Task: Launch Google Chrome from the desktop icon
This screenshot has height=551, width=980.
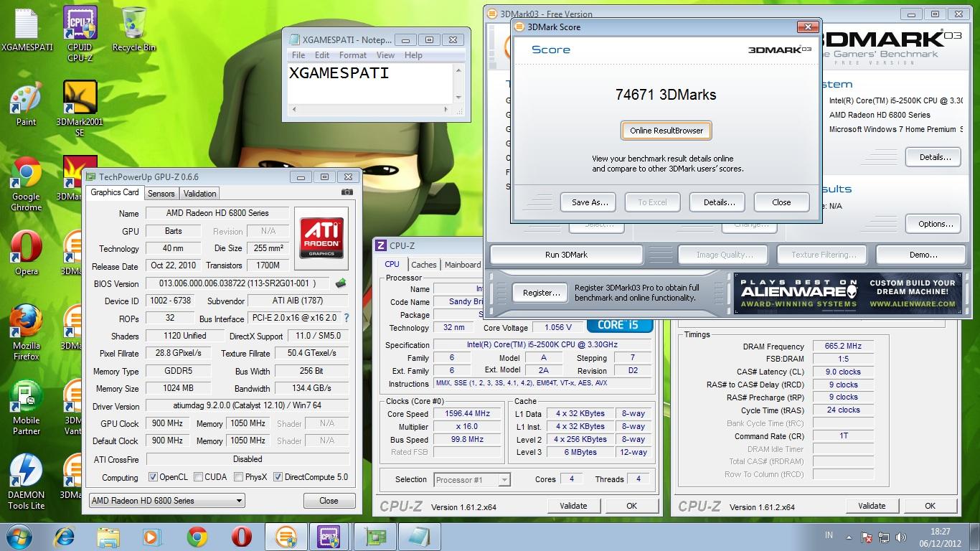Action: pos(27,184)
